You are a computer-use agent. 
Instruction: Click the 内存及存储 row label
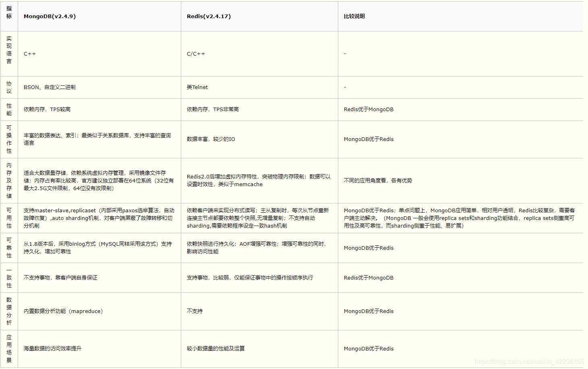(9, 180)
